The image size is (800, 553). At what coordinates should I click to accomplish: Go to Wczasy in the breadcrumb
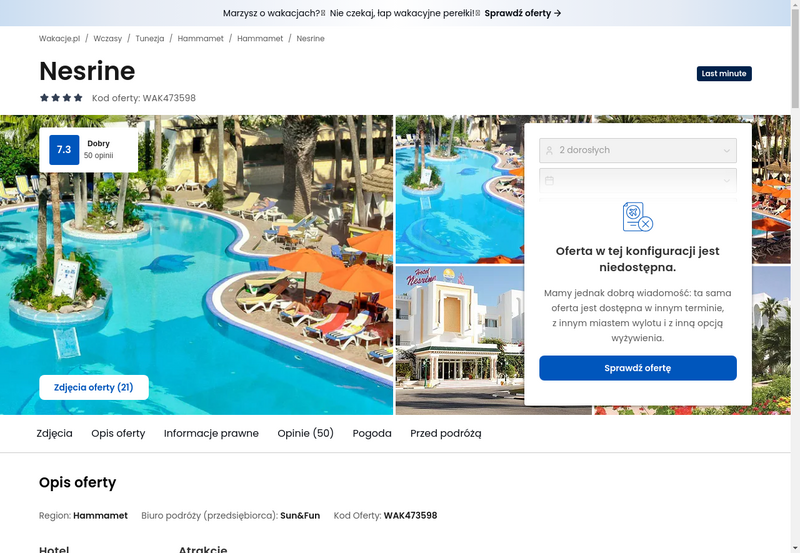point(108,38)
